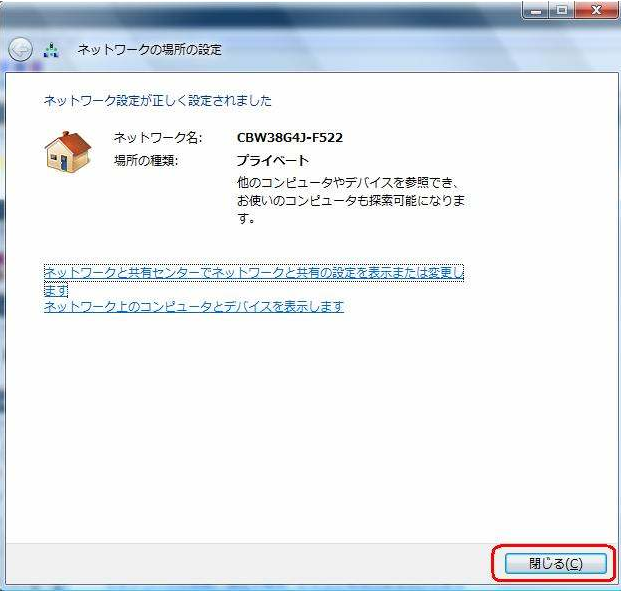Click the network icon beside the dialog title
621x591 pixels.
coord(52,50)
